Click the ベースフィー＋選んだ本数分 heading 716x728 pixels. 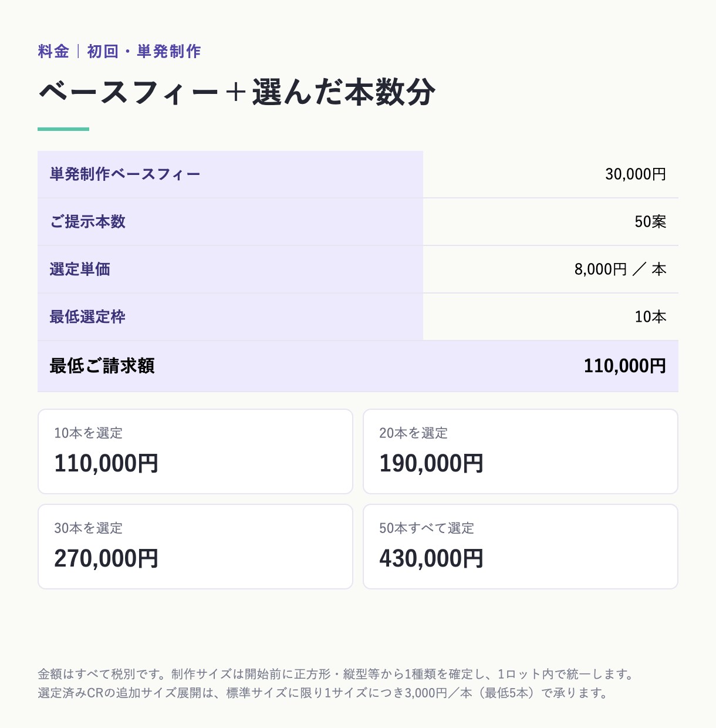(x=237, y=92)
